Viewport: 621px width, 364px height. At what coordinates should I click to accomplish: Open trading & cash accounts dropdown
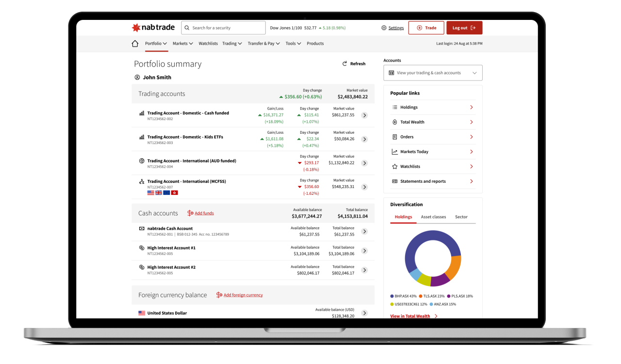(433, 73)
